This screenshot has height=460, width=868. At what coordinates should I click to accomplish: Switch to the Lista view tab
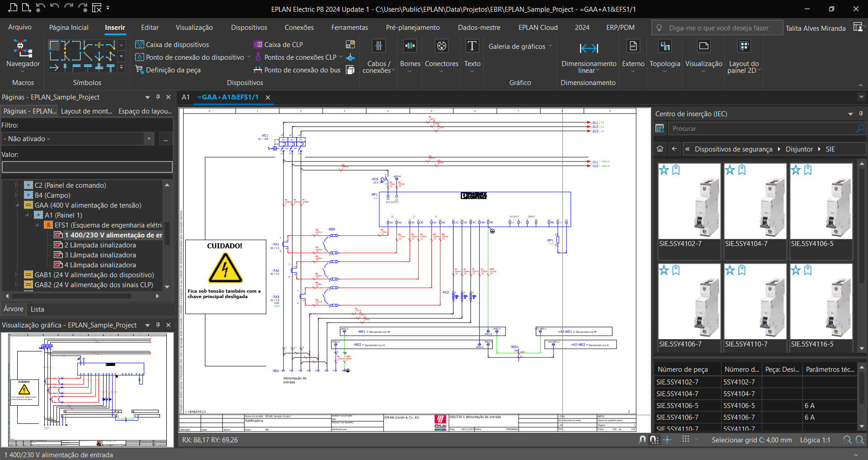point(38,309)
